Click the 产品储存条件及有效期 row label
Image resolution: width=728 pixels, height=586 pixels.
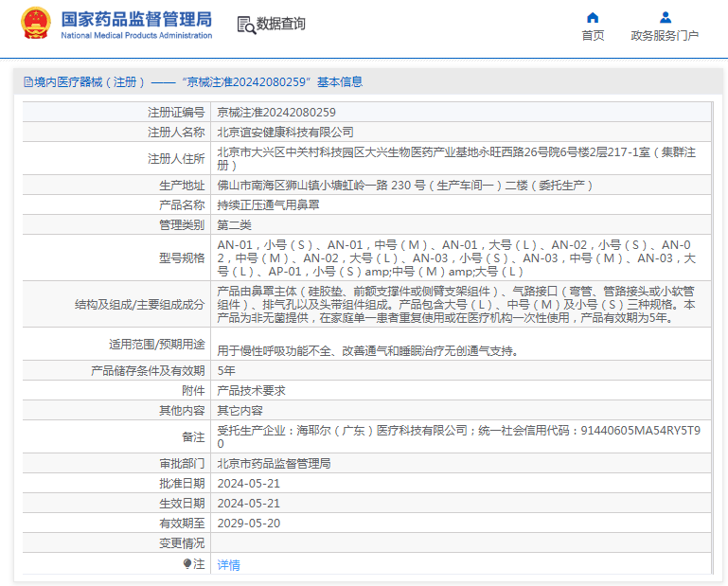tap(148, 370)
